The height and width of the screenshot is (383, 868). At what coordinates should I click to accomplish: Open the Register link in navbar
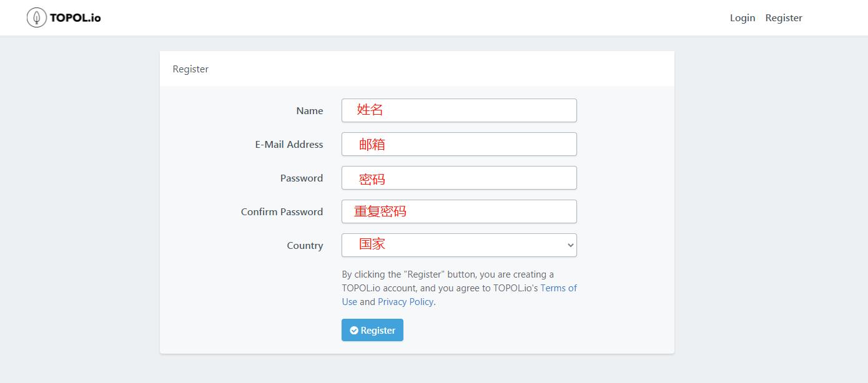pos(784,17)
